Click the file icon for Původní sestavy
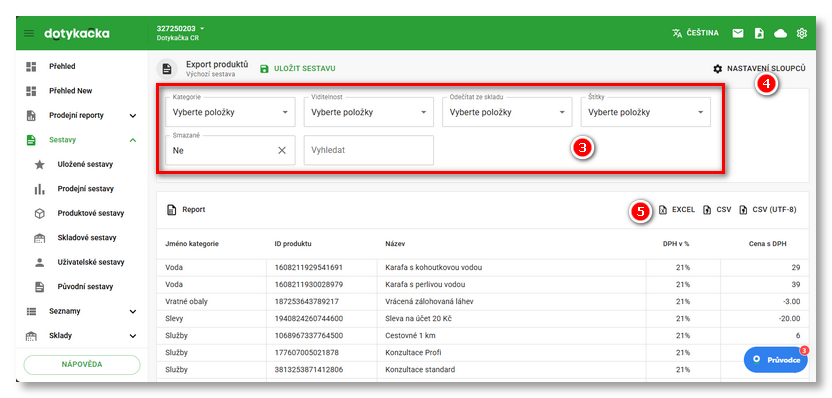Viewport: 832px width, 398px height. (40, 287)
